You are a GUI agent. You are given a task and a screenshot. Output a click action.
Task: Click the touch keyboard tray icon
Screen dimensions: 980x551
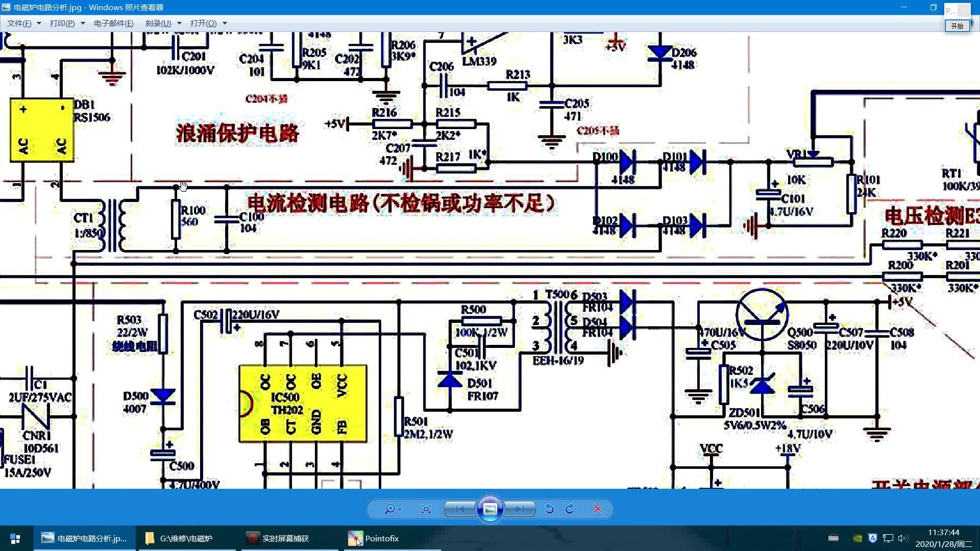click(x=834, y=538)
